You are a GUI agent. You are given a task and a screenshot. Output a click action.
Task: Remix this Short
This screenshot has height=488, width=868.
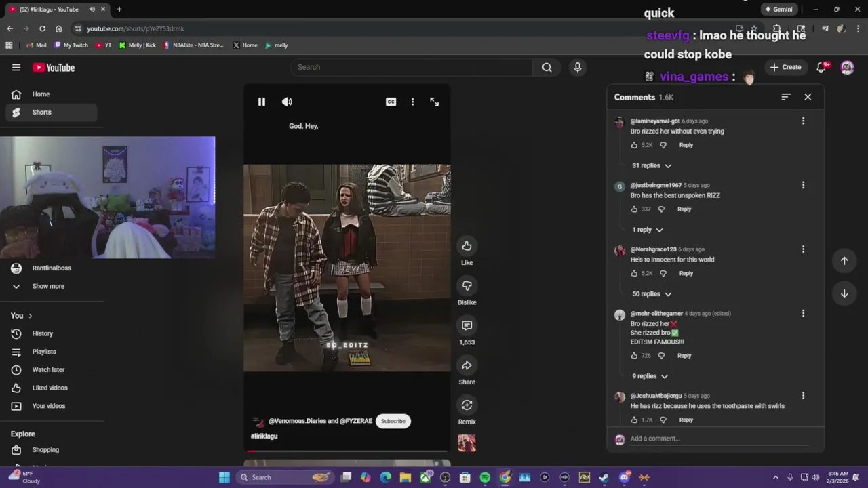pos(467,405)
